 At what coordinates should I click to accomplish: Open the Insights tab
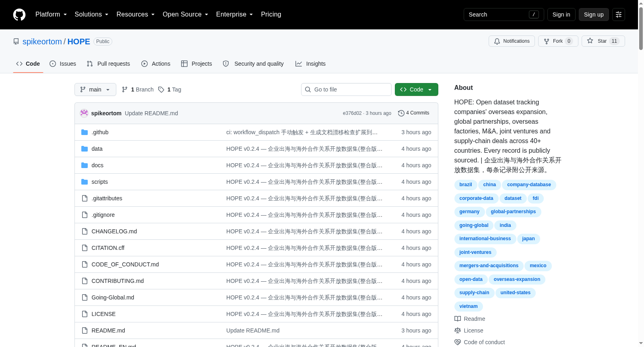pyautogui.click(x=310, y=64)
